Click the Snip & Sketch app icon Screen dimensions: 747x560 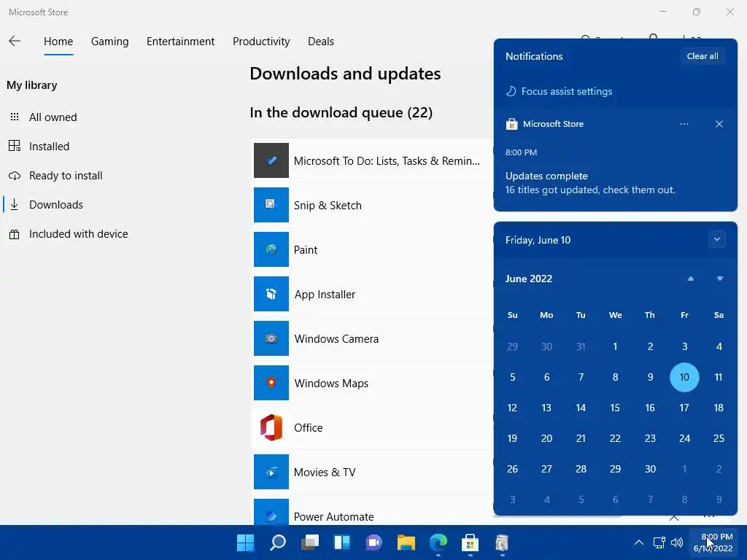point(271,205)
